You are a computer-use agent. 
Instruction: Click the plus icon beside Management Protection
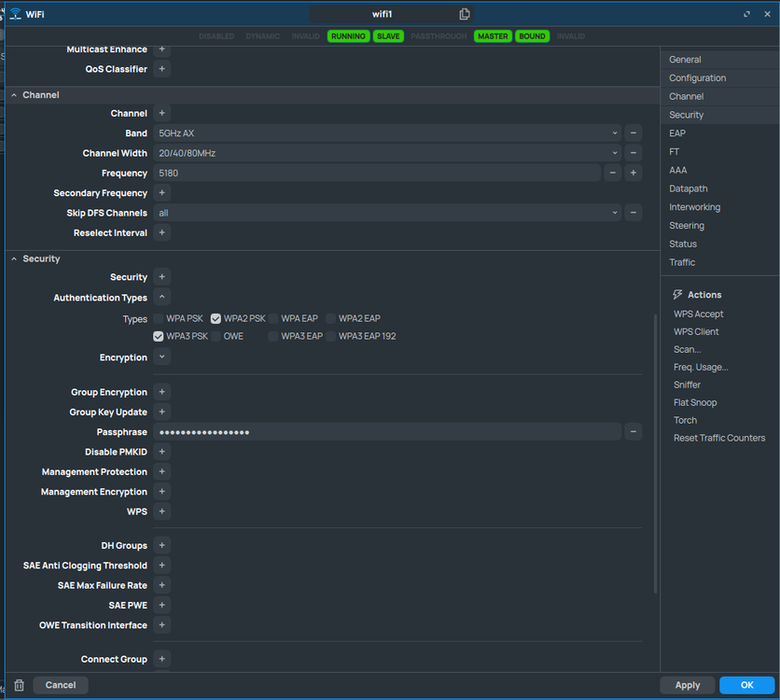coord(161,471)
